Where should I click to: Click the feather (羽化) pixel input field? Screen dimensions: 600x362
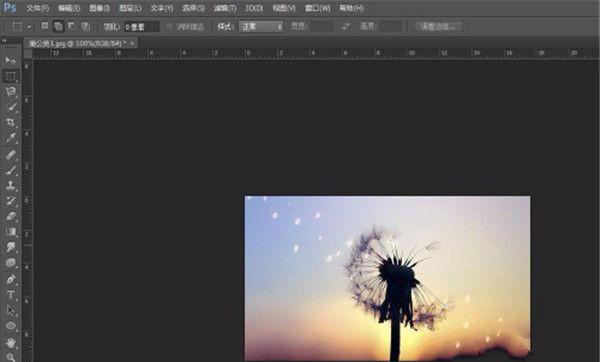pyautogui.click(x=141, y=27)
